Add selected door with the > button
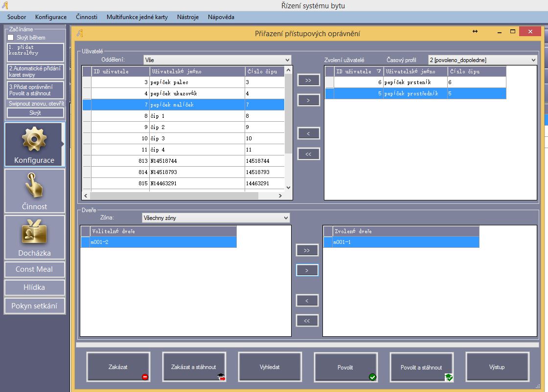Viewport: 548px width, 392px height. click(307, 270)
